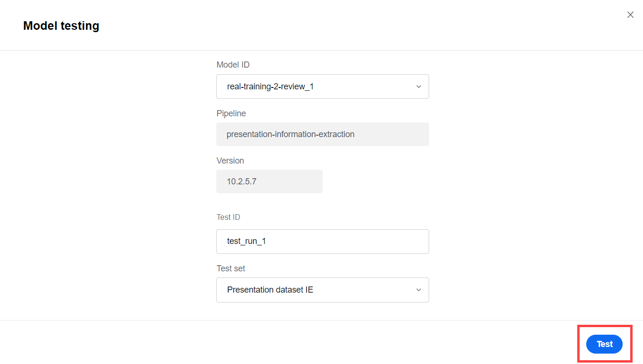Image resolution: width=643 pixels, height=364 pixels.
Task: Click the read-only Version field
Action: 269,182
